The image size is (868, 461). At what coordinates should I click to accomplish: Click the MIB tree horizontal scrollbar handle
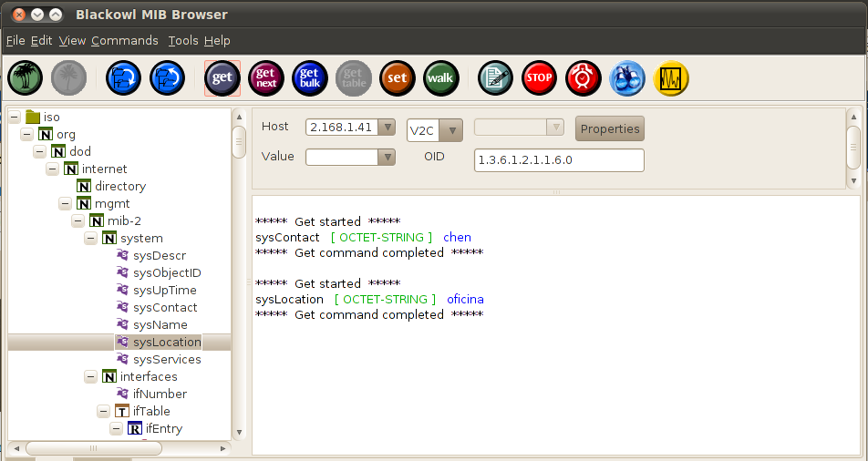pyautogui.click(x=94, y=447)
